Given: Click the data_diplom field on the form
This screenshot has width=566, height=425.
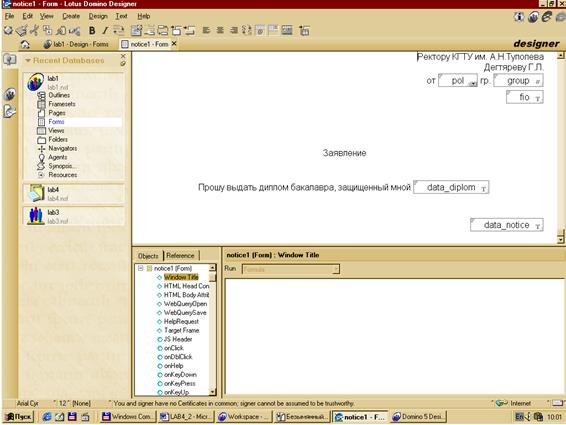Looking at the screenshot, I should (451, 187).
